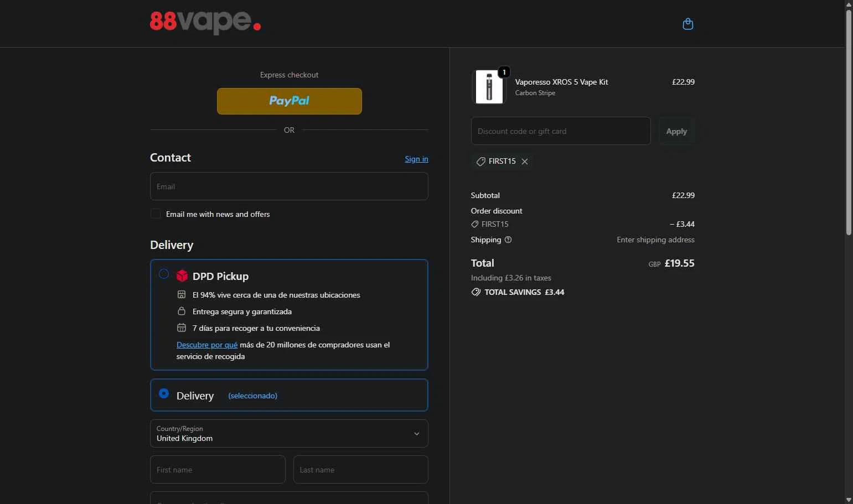The image size is (853, 504).
Task: Click the Vaporesso XROS 5 Vape Kit name
Action: 561,82
